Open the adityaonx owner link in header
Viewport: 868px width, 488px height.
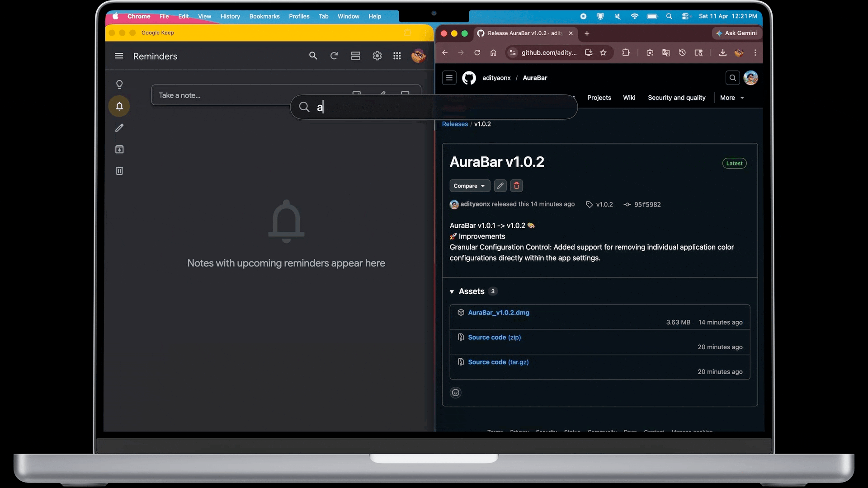click(x=496, y=78)
